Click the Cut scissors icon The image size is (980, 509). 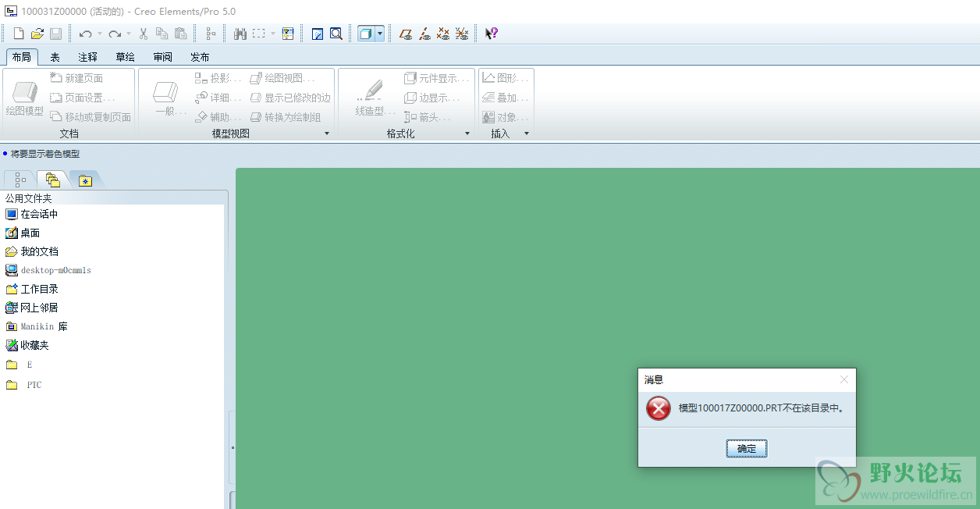pyautogui.click(x=144, y=34)
